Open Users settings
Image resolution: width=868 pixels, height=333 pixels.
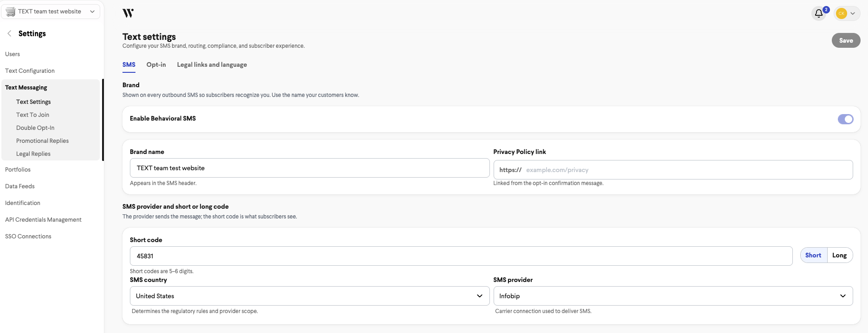click(13, 54)
